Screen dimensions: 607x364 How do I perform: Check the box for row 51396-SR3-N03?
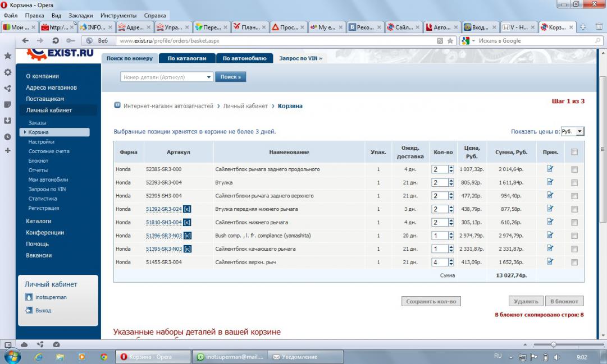click(x=574, y=236)
